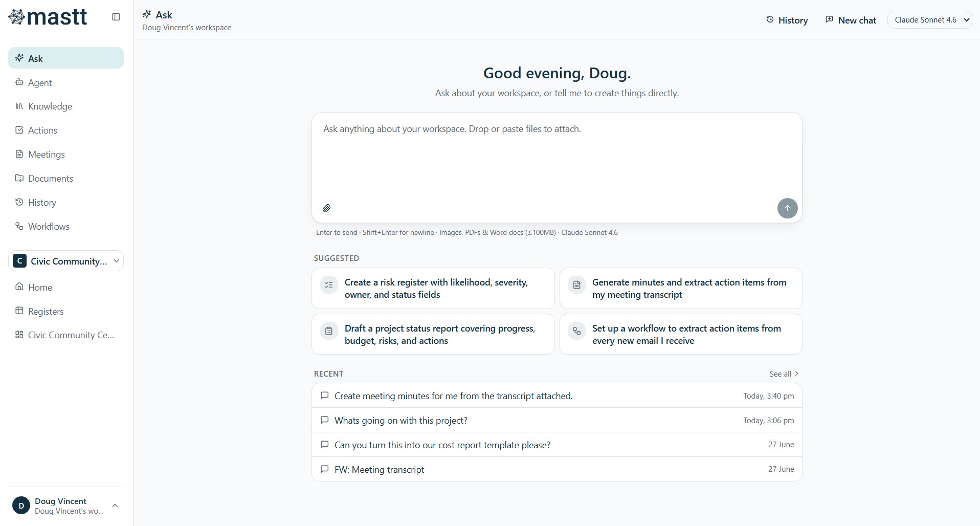
Task: Open the Knowledge section
Action: coord(66,106)
